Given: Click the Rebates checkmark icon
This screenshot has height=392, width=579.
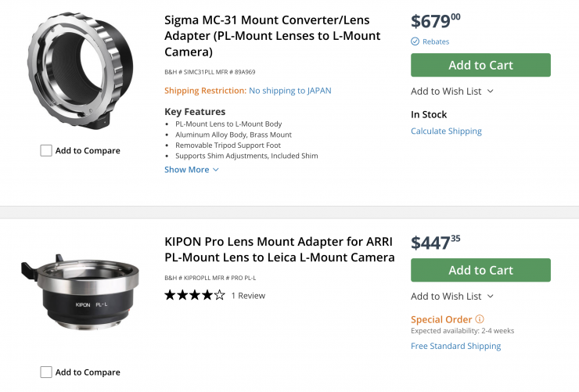Looking at the screenshot, I should [415, 41].
